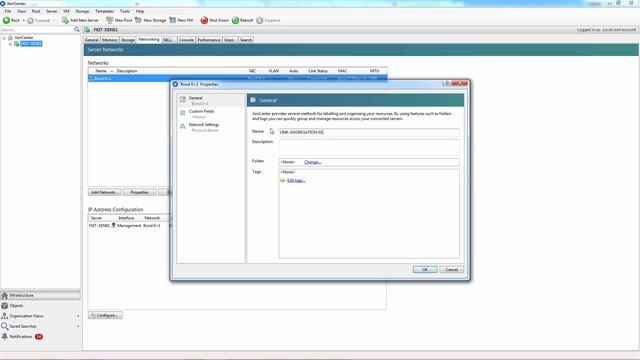The height and width of the screenshot is (360, 640).
Task: Click the New Storage toolbar icon
Action: point(138,20)
